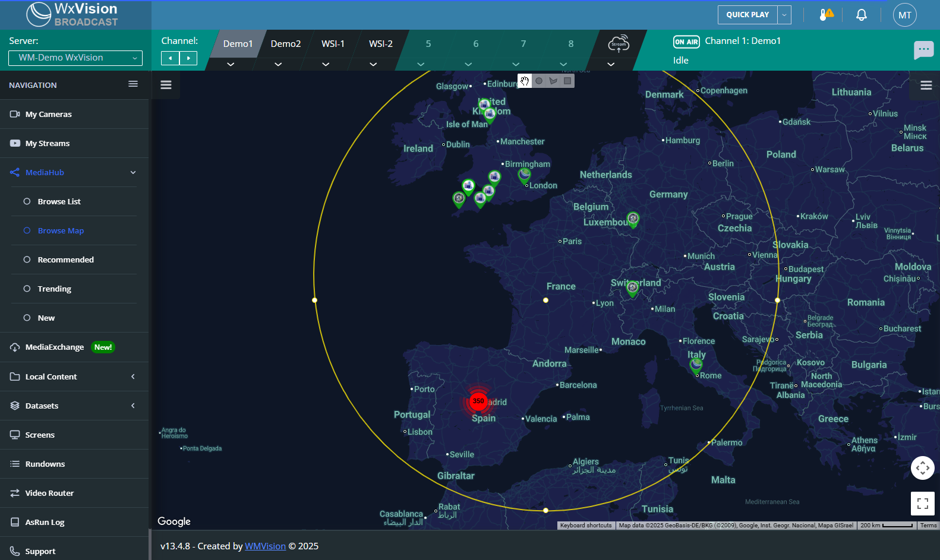Activate the hand pan tool
The width and height of the screenshot is (940, 560).
click(x=525, y=81)
